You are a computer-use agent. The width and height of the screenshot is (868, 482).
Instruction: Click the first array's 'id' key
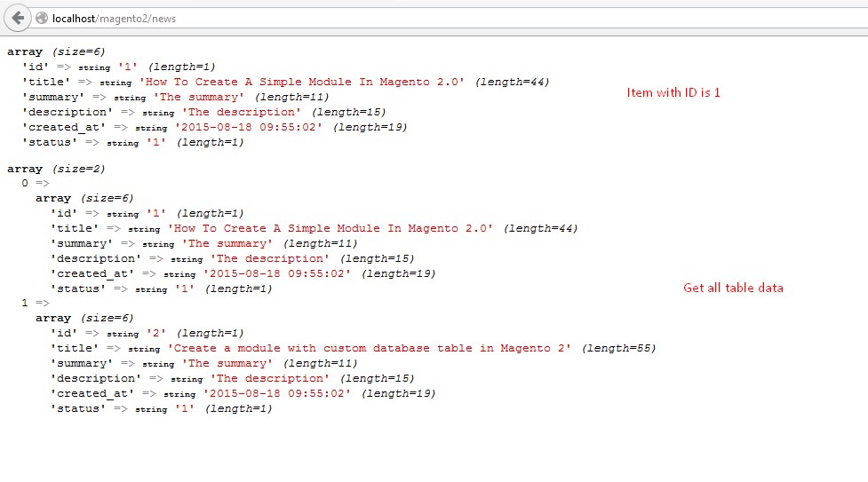pos(36,67)
